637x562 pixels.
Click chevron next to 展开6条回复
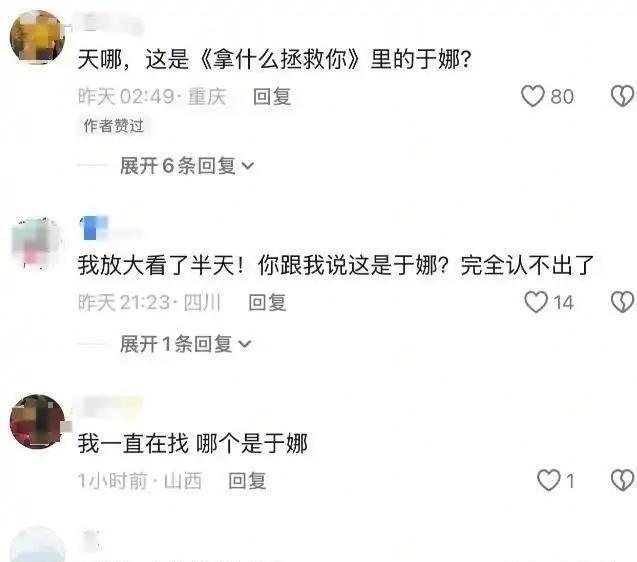tap(247, 166)
